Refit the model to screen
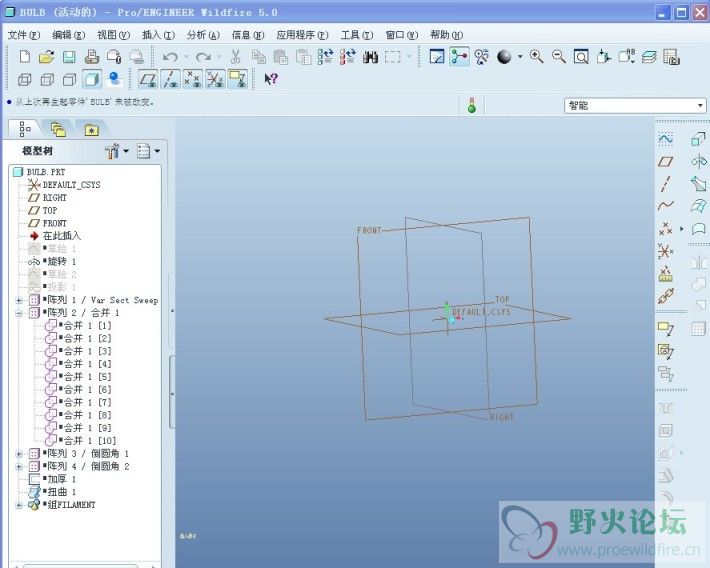 click(x=581, y=57)
